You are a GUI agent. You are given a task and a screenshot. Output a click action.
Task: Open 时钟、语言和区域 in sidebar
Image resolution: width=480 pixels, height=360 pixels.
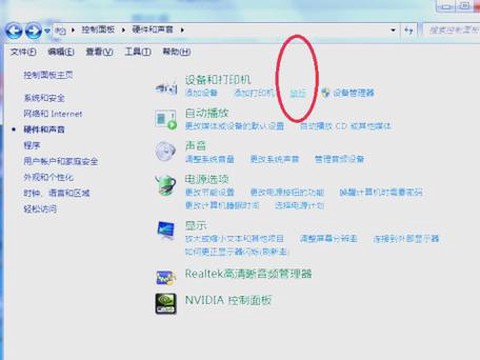56,193
